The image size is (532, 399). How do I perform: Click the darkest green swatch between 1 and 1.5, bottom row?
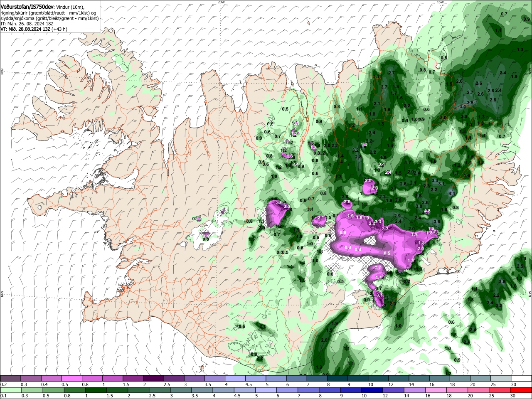point(95,390)
